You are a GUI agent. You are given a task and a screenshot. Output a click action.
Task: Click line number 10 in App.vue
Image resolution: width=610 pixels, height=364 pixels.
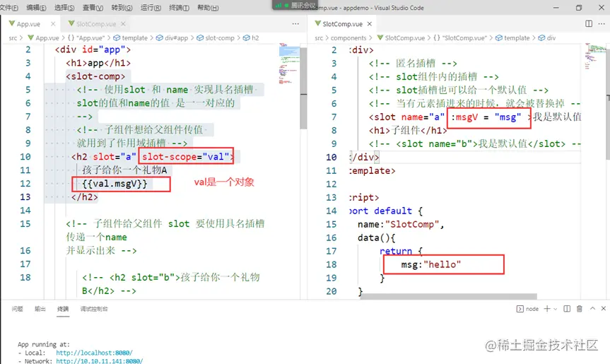tap(25, 157)
